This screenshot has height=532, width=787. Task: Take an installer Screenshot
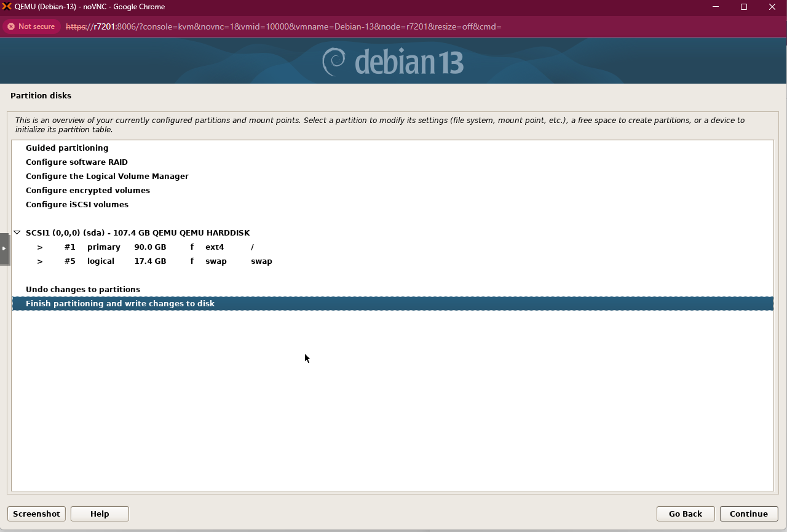point(36,514)
